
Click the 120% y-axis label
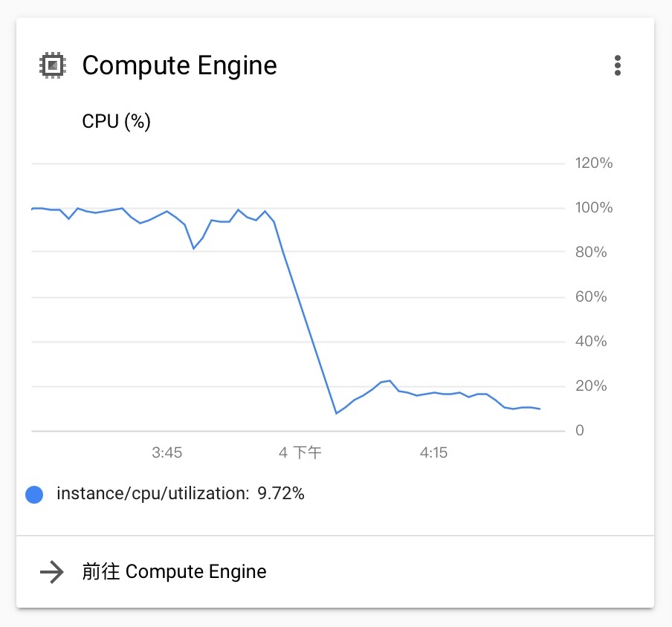(x=594, y=163)
